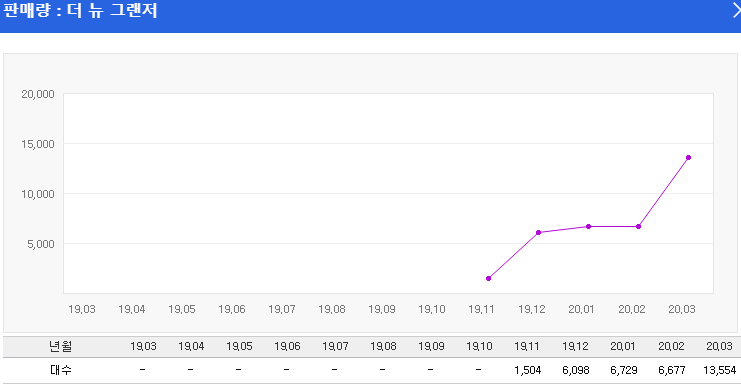Select the 6,677 cell in the 대수 row
The height and width of the screenshot is (385, 741).
pyautogui.click(x=672, y=370)
